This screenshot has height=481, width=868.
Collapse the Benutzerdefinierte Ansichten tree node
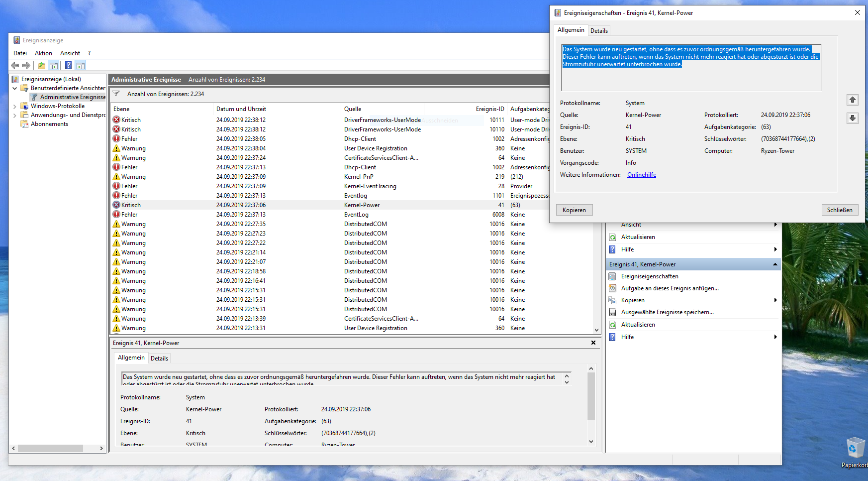[x=15, y=88]
